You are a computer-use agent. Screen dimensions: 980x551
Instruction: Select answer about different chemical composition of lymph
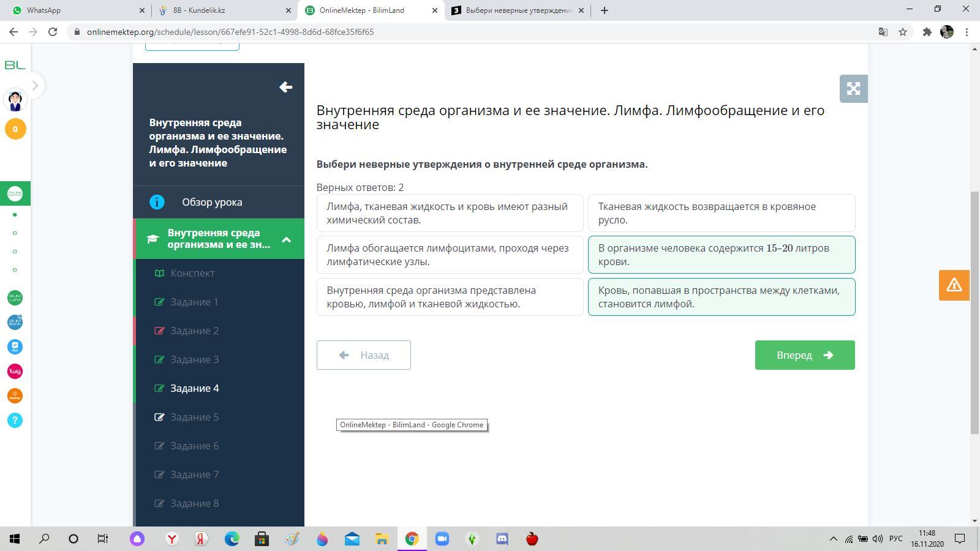point(450,213)
